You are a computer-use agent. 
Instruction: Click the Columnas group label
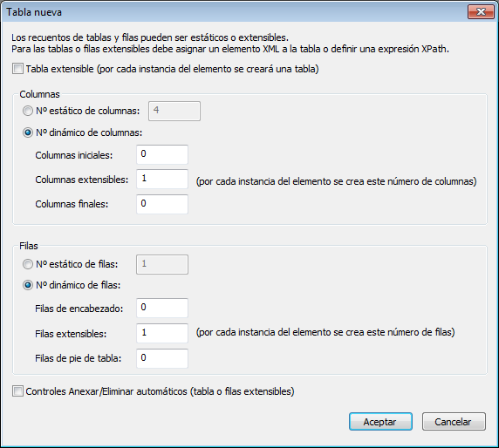tap(39, 94)
